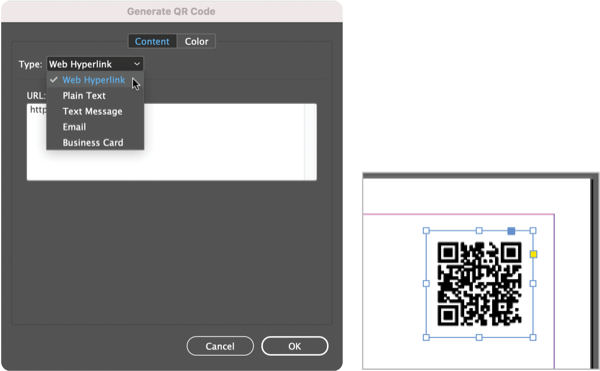Select the QR code graphic on the page
Screen dimensions: 600x371
pos(479,284)
